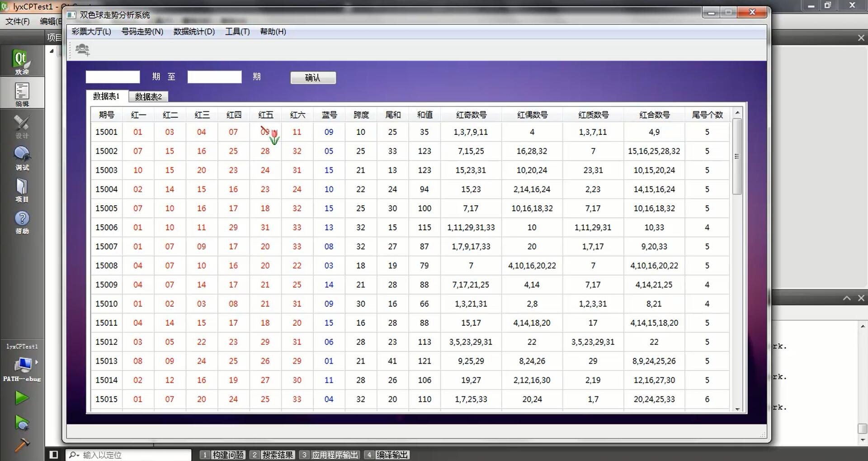The width and height of the screenshot is (868, 461).
Task: Open Qt Creator Help mode
Action: [x=22, y=222]
